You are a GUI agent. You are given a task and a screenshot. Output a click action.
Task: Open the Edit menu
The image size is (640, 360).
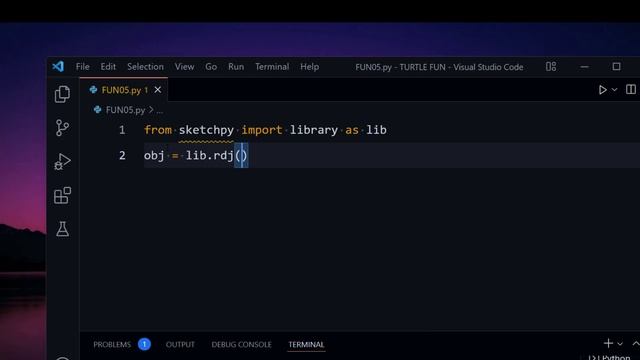(x=108, y=67)
